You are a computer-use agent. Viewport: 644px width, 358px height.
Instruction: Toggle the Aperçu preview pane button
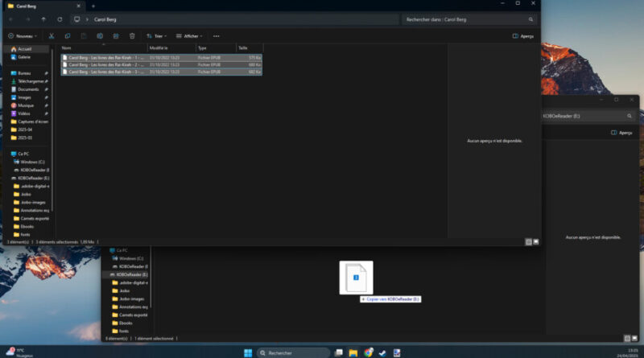522,35
